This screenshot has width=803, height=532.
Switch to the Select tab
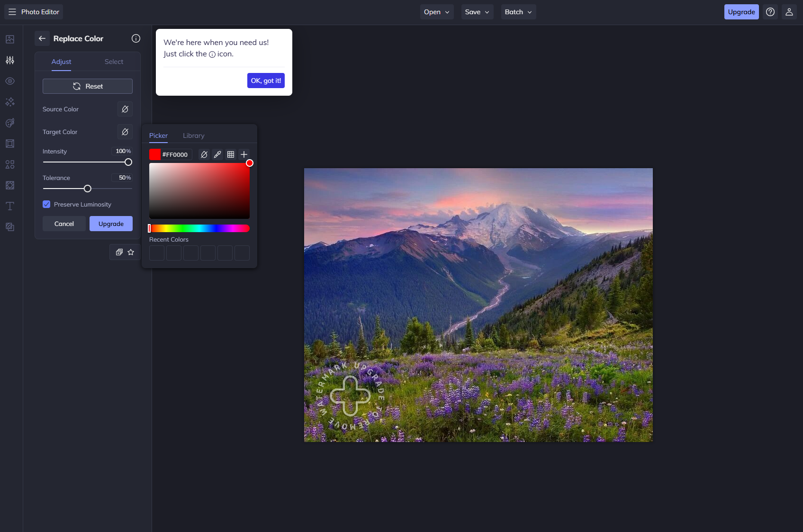tap(114, 62)
